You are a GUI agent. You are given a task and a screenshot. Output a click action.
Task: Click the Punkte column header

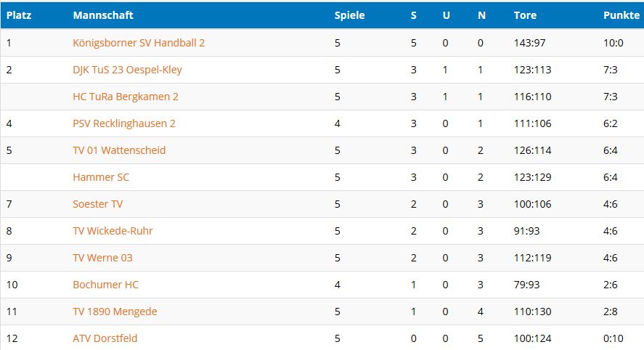tap(621, 15)
